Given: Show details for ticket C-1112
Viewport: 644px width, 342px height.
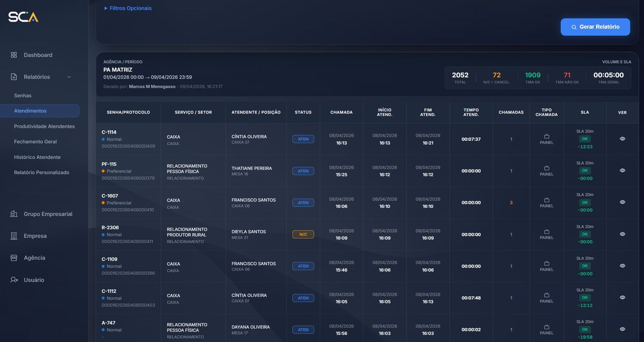Looking at the screenshot, I should pyautogui.click(x=622, y=297).
